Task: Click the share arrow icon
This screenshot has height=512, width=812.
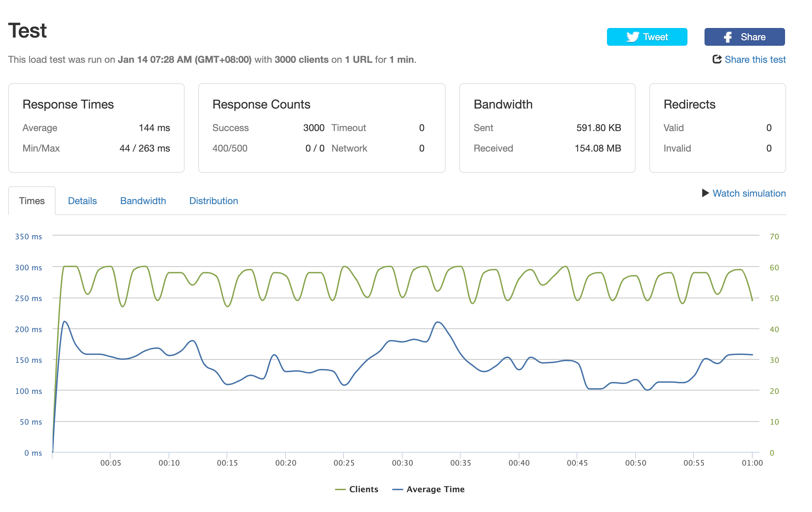Action: pos(717,59)
